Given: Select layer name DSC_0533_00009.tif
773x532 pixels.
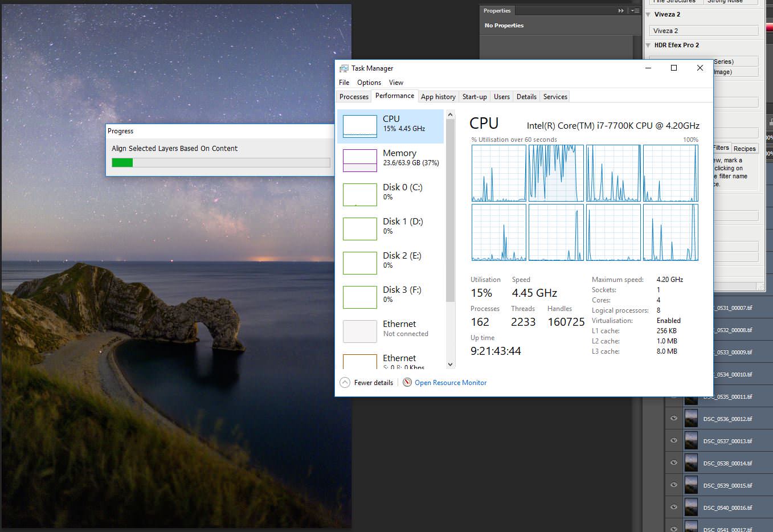Looking at the screenshot, I should [733, 353].
